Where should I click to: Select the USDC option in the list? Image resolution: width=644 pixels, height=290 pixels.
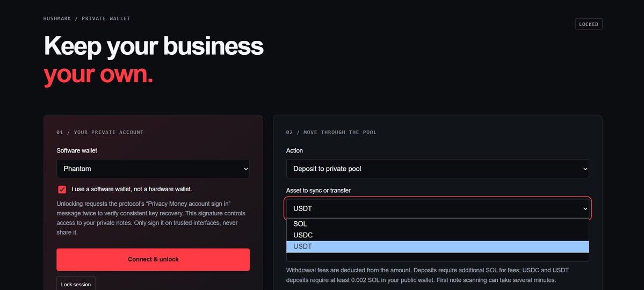pyautogui.click(x=437, y=235)
